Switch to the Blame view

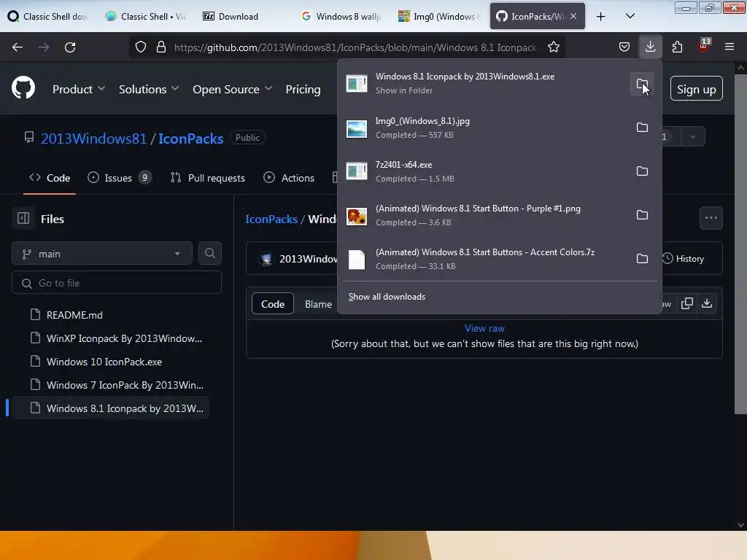[x=318, y=304]
